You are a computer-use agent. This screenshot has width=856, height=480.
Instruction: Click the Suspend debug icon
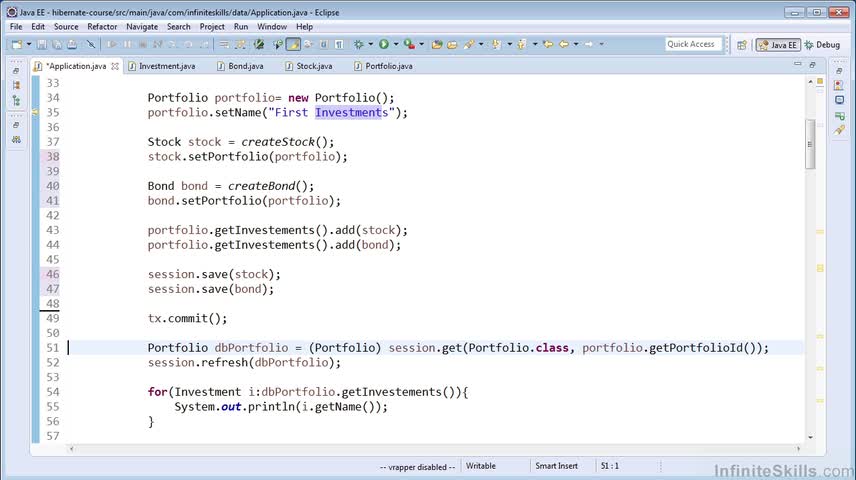pos(127,44)
